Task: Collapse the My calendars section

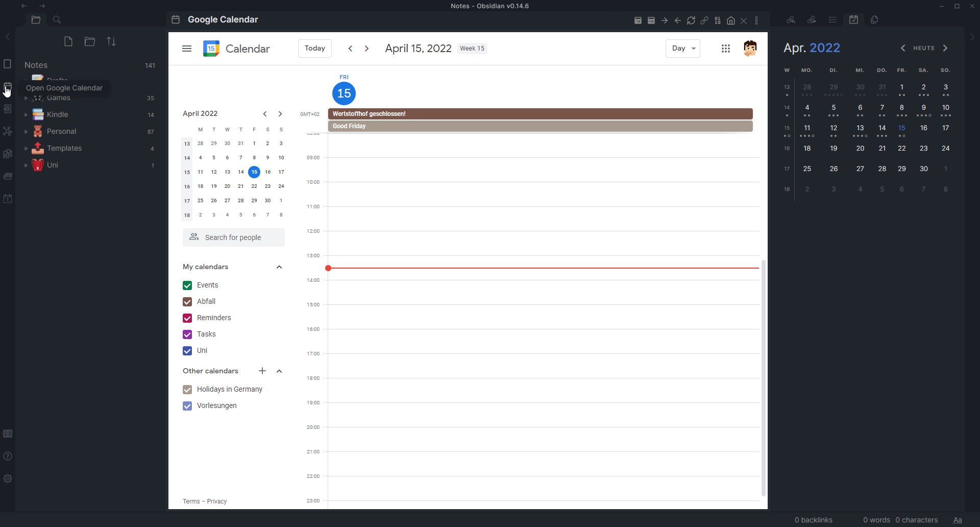Action: coord(280,267)
